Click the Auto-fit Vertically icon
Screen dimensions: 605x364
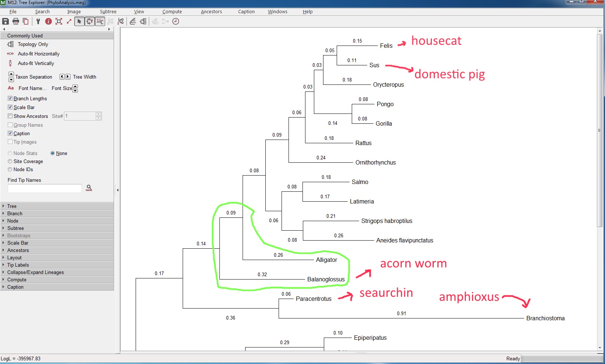pyautogui.click(x=10, y=63)
